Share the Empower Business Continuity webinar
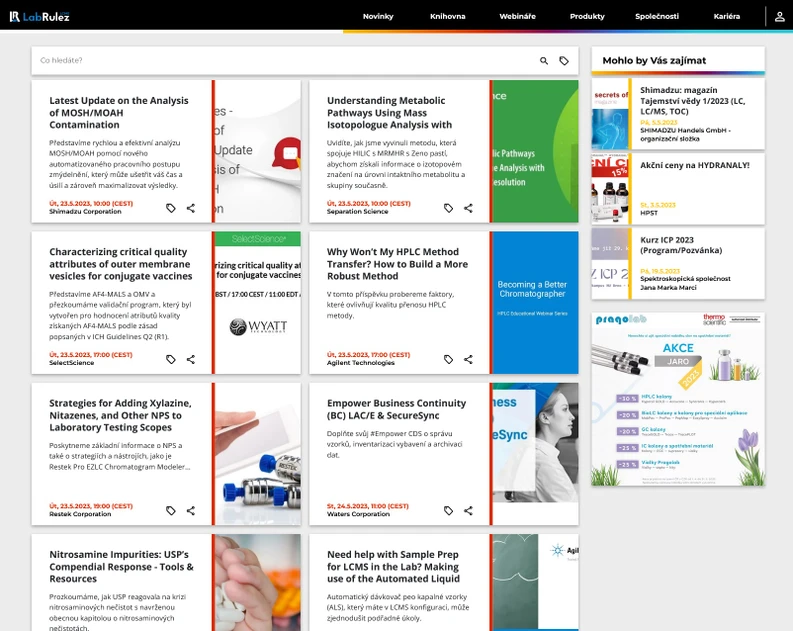This screenshot has width=793, height=631. click(468, 511)
